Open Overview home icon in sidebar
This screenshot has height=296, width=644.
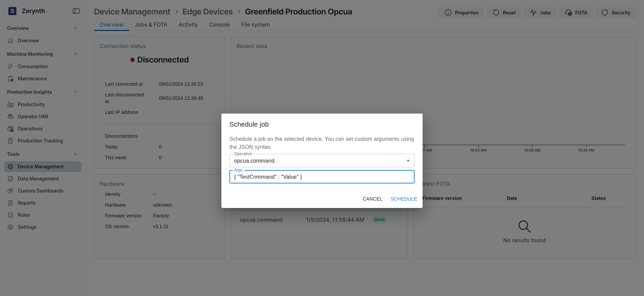pos(10,41)
